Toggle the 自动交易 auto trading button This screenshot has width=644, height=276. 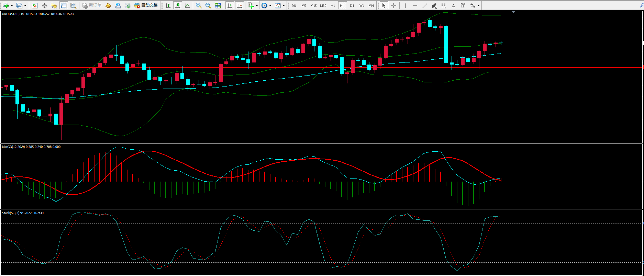pos(146,5)
